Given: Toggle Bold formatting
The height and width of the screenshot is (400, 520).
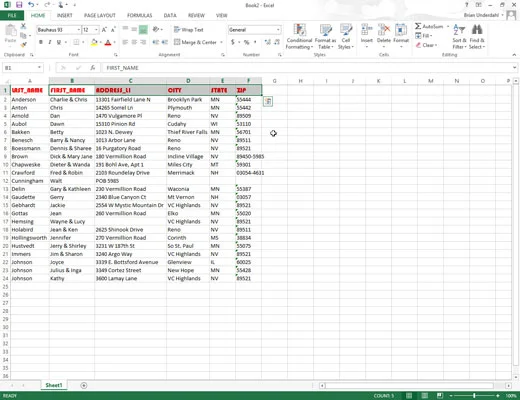Looking at the screenshot, I should click(41, 42).
